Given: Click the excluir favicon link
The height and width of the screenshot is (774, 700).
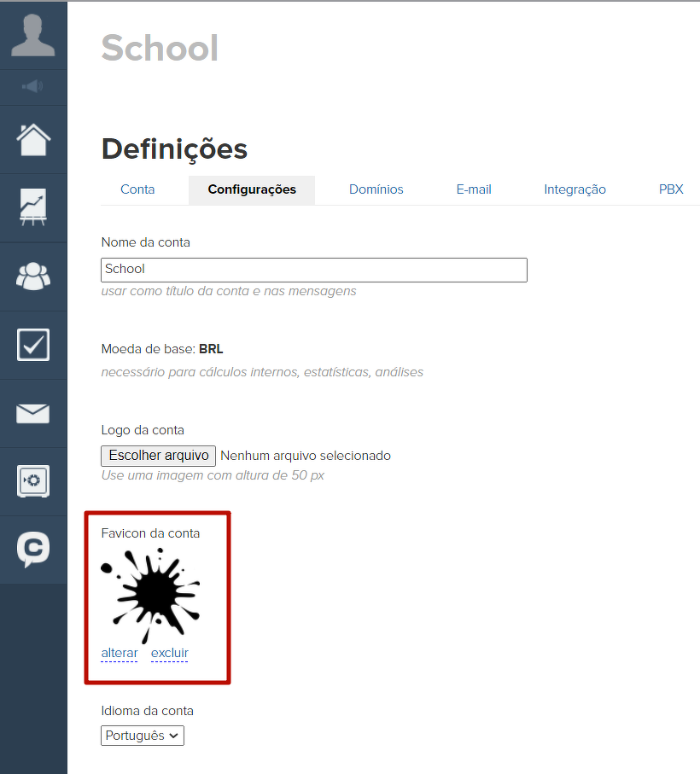Looking at the screenshot, I should 170,654.
